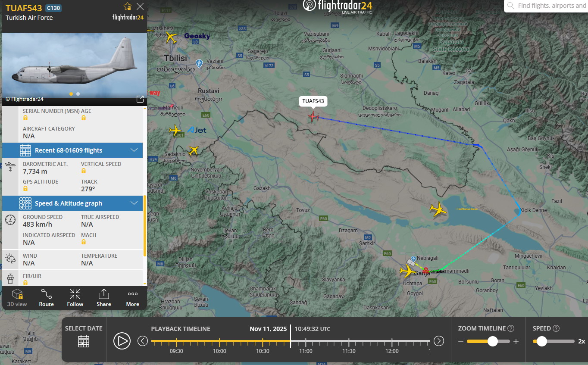Viewport: 588px width, 365px height.
Task: Click the locked Serial Number value
Action: 25,118
